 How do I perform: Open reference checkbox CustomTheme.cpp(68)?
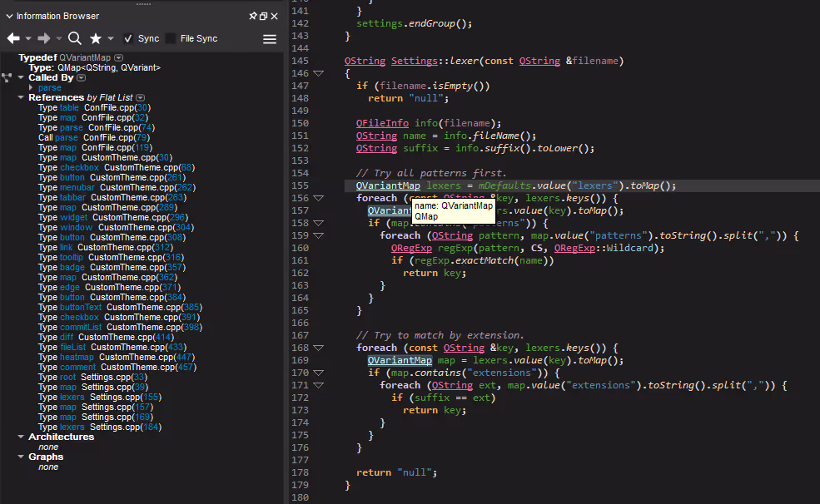116,168
